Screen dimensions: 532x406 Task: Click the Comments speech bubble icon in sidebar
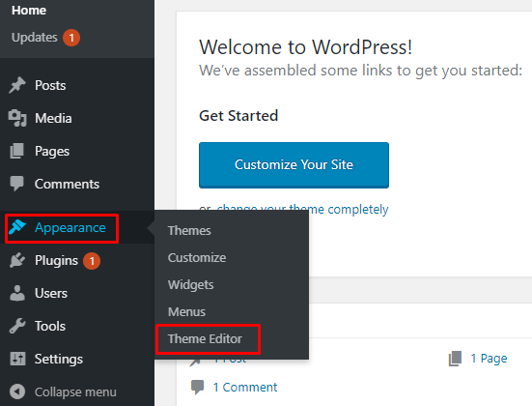(x=17, y=184)
